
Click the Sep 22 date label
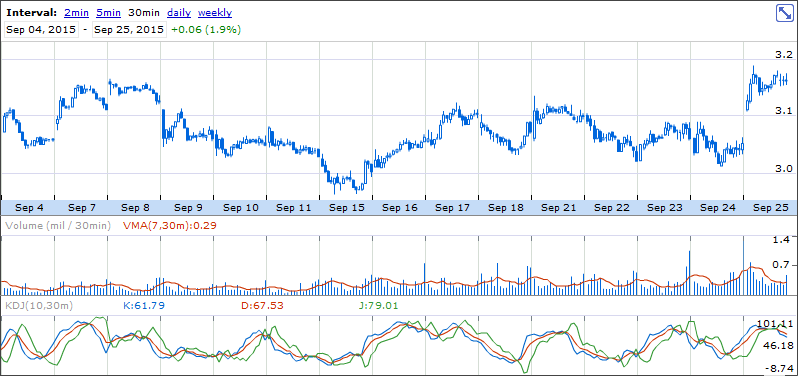click(x=612, y=208)
